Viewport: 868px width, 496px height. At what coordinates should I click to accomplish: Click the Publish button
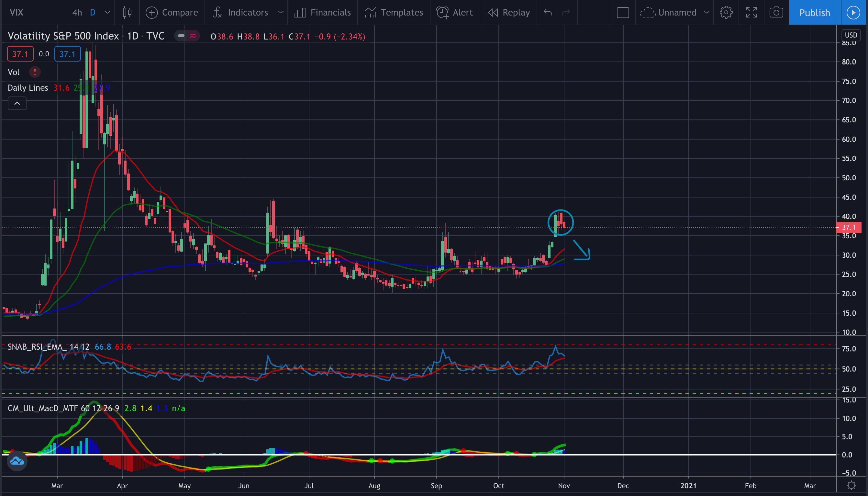814,13
